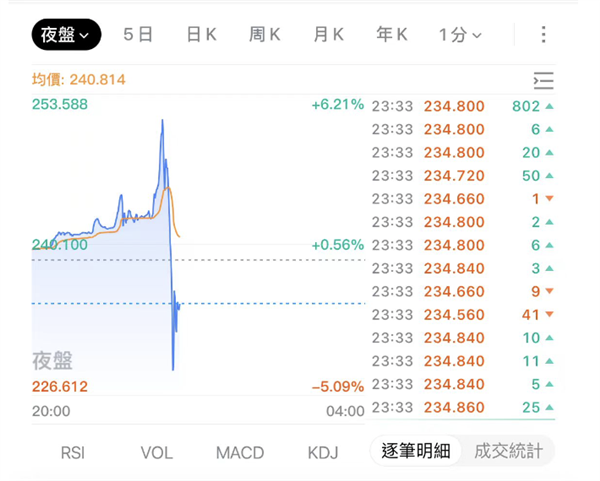The height and width of the screenshot is (481, 600).
Task: Expand the 夜盤 session dropdown
Action: (66, 35)
